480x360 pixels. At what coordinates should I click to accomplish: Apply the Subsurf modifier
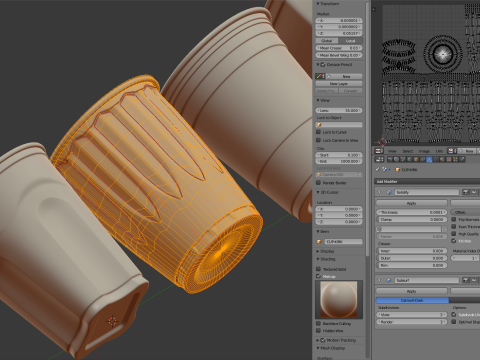click(x=411, y=291)
